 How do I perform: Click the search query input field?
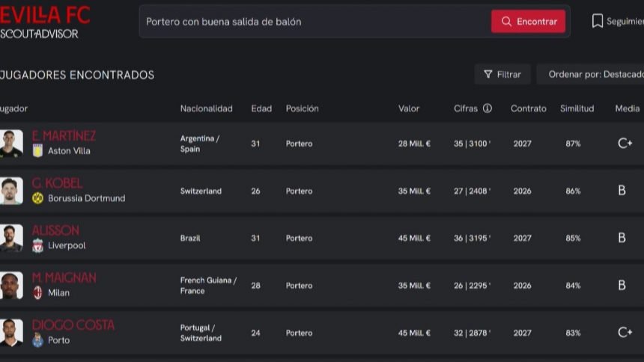(x=315, y=22)
